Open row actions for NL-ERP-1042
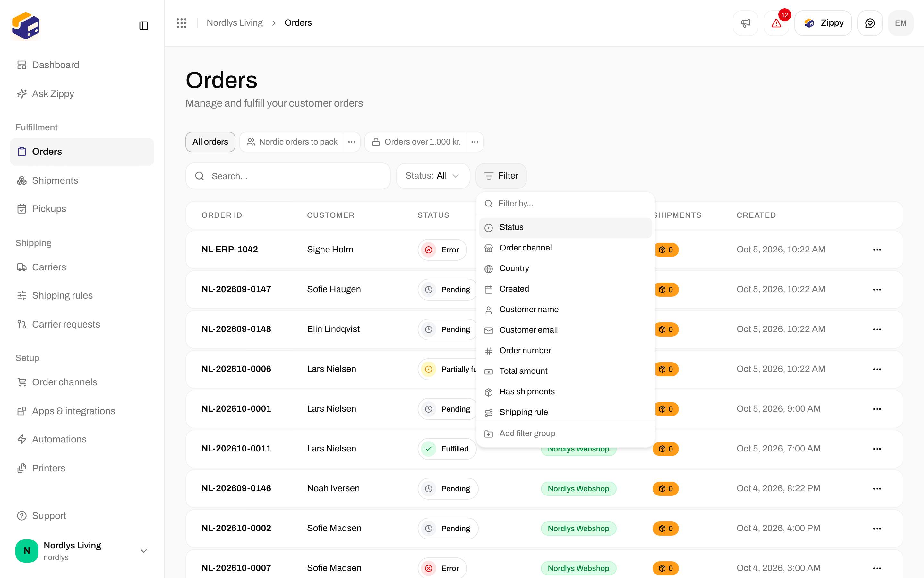Viewport: 924px width, 578px height. 877,250
